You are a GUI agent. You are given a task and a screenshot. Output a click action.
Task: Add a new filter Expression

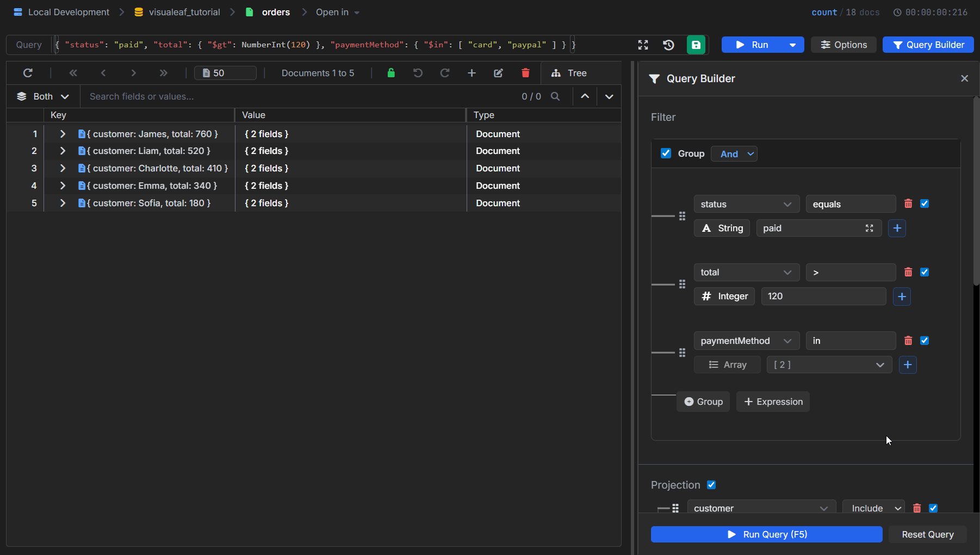coord(773,402)
